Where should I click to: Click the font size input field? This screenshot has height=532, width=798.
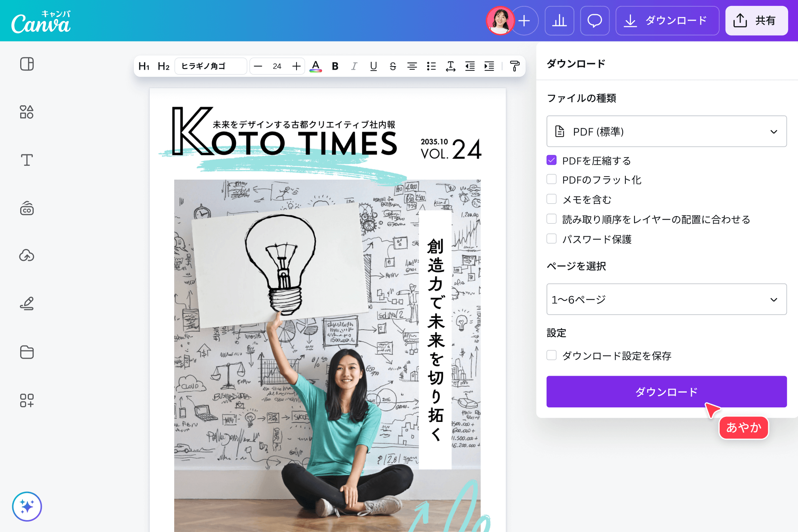[277, 66]
